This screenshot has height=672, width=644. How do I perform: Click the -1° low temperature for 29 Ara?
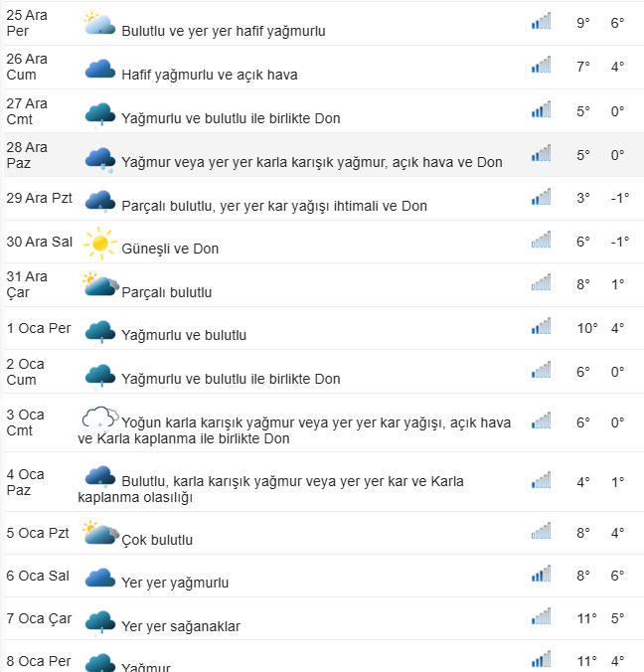619,198
